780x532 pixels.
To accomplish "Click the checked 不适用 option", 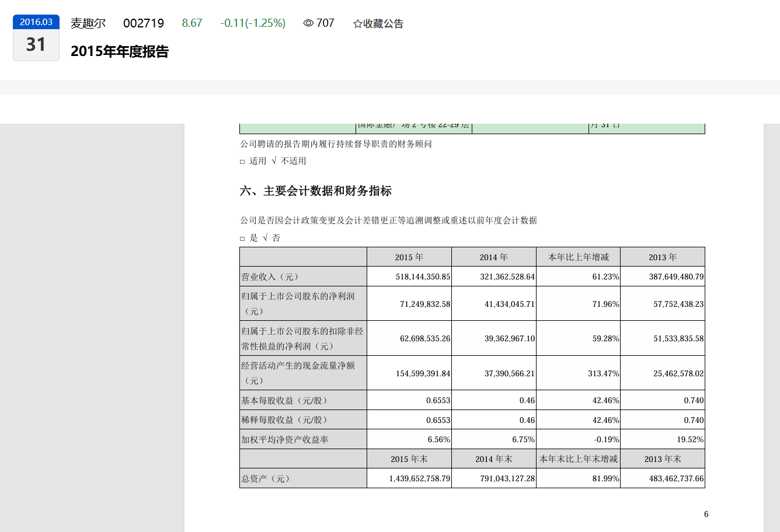I will (289, 161).
